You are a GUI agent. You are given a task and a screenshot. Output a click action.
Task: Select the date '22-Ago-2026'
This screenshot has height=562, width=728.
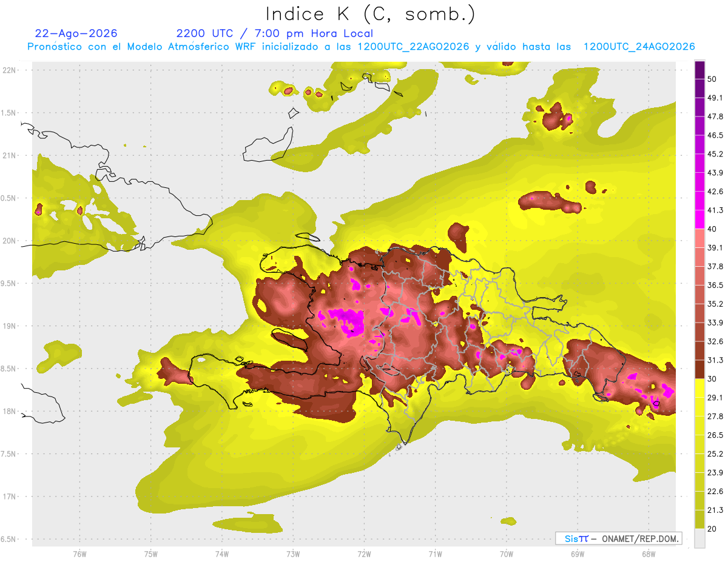pyautogui.click(x=76, y=33)
